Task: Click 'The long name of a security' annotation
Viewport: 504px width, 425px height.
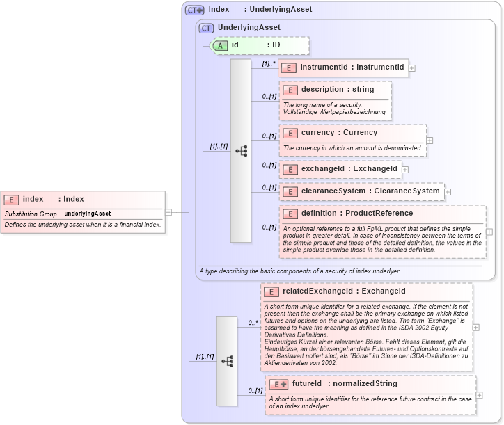Action: (x=335, y=109)
